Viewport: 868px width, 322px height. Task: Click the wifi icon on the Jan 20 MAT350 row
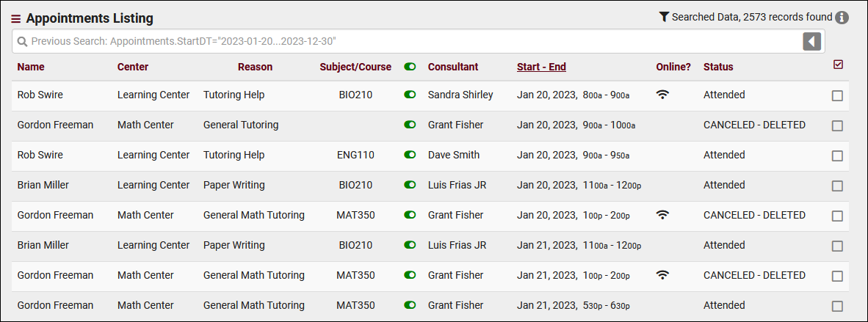(662, 215)
